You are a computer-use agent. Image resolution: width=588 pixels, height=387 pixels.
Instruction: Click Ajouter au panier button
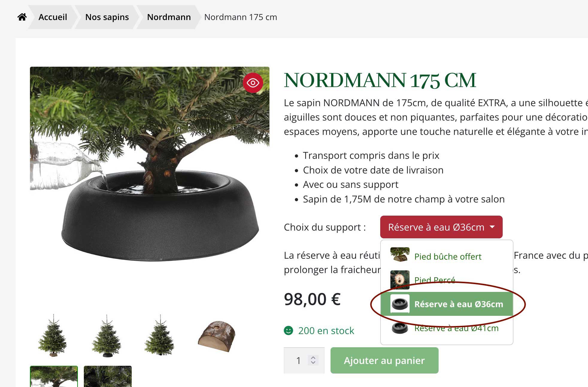(x=384, y=360)
